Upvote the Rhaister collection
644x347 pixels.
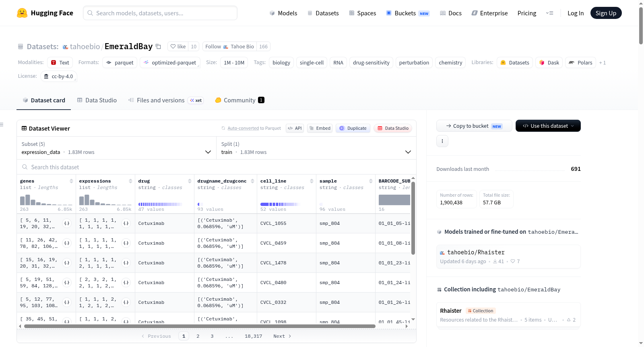pyautogui.click(x=571, y=320)
